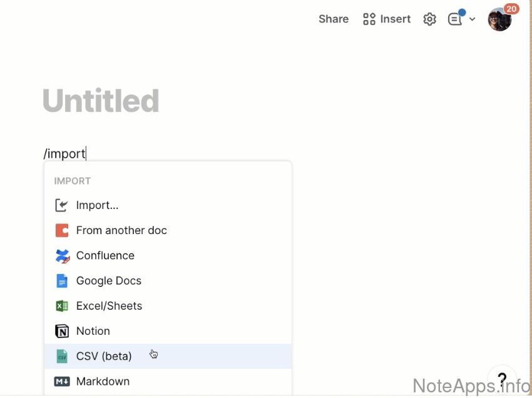The width and height of the screenshot is (532, 398).
Task: Click the Notion logo icon
Action: [61, 331]
